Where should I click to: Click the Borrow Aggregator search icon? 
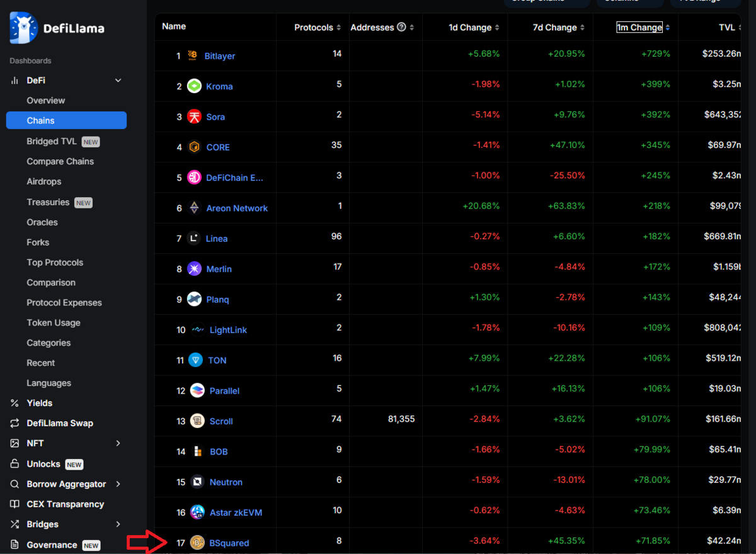point(14,484)
